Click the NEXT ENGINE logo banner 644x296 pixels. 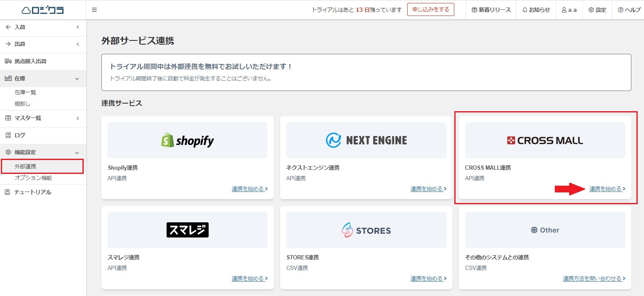pyautogui.click(x=366, y=140)
